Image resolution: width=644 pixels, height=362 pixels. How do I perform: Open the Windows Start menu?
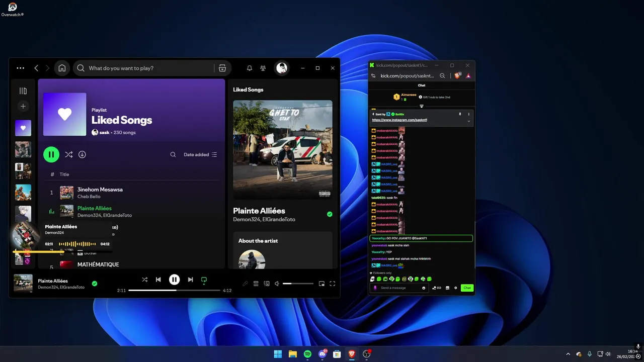[x=278, y=354]
